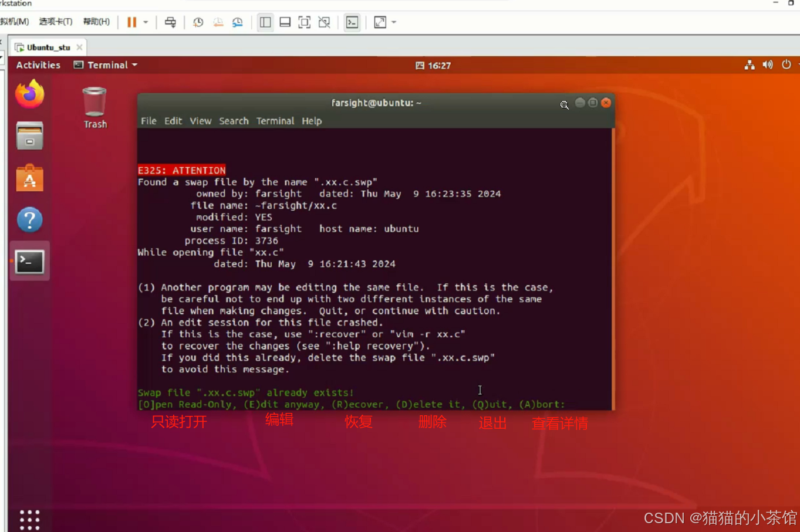800x532 pixels.
Task: Select the Ubuntu_stu VM tab
Action: click(48, 48)
